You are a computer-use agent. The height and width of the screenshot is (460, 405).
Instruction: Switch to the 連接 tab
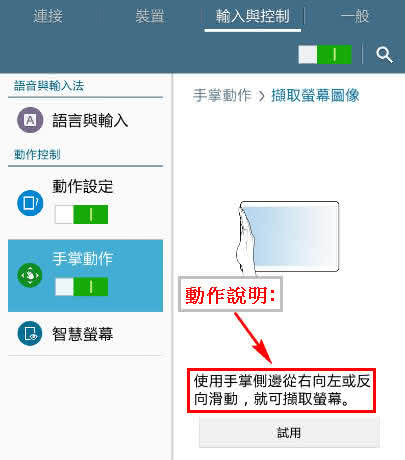(x=48, y=16)
